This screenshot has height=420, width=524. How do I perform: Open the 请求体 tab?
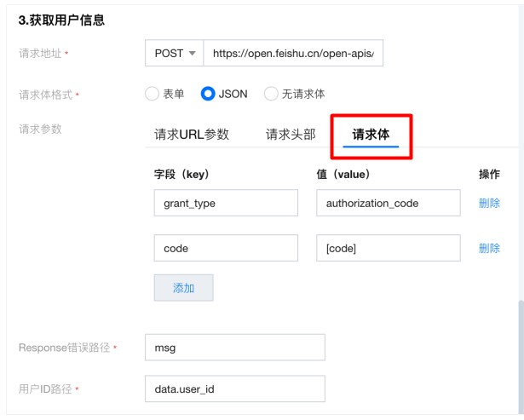click(x=371, y=135)
